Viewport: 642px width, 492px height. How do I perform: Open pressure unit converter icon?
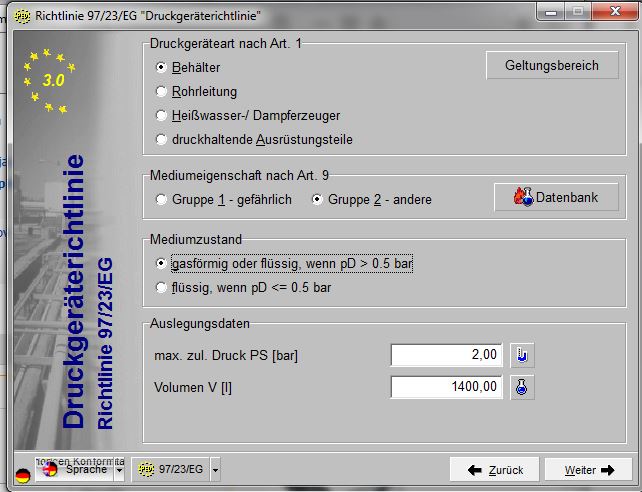[x=522, y=355]
